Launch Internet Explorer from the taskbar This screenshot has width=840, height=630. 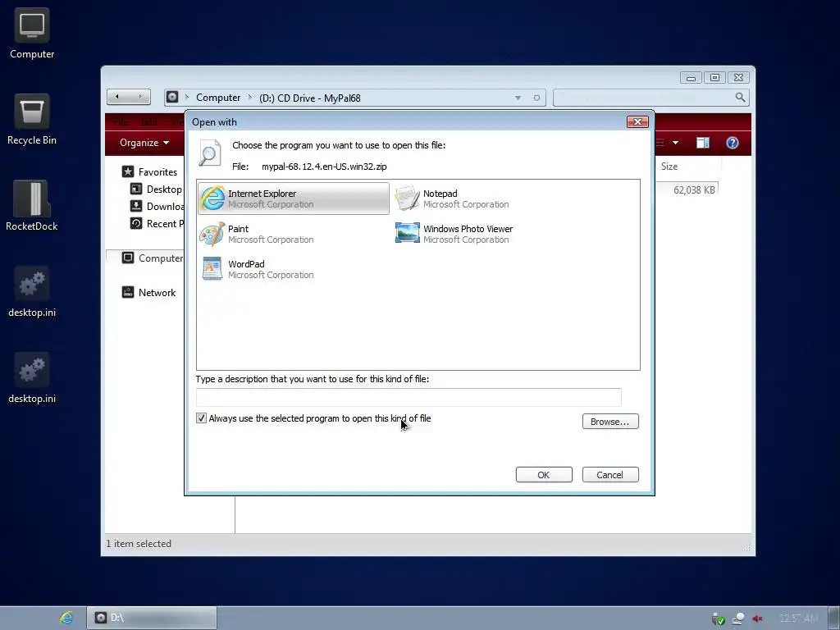pyautogui.click(x=66, y=618)
